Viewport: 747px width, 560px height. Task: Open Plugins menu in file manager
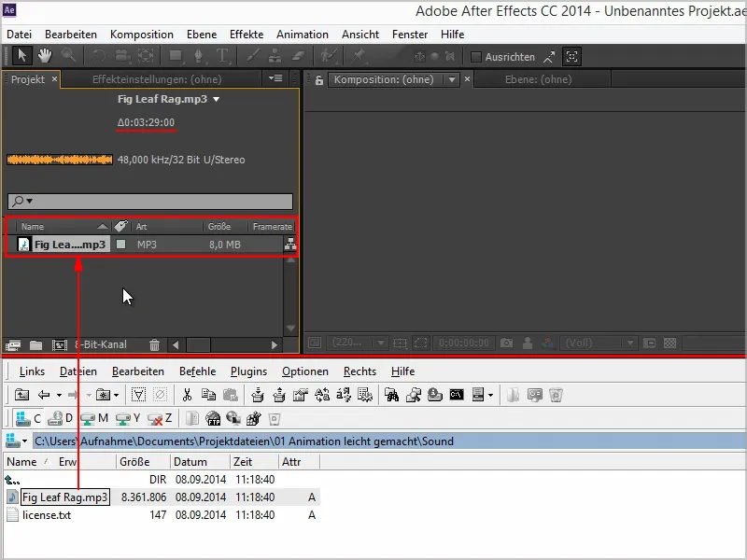[x=248, y=371]
